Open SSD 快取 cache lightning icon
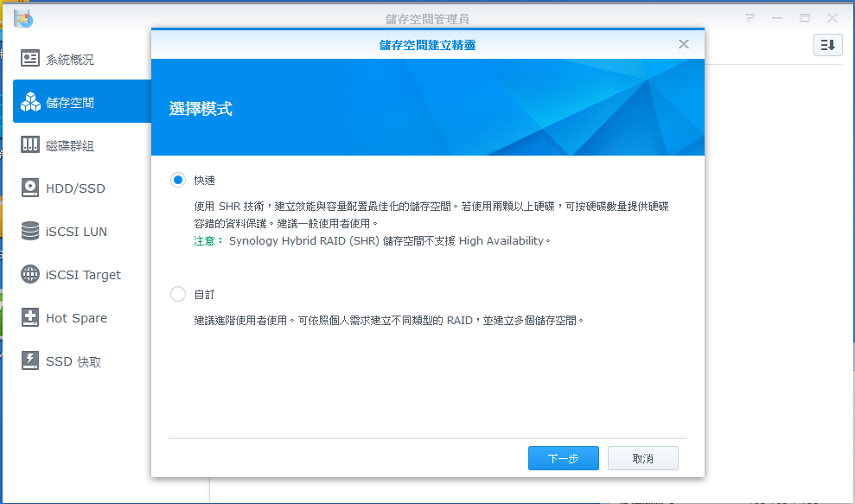 (30, 360)
